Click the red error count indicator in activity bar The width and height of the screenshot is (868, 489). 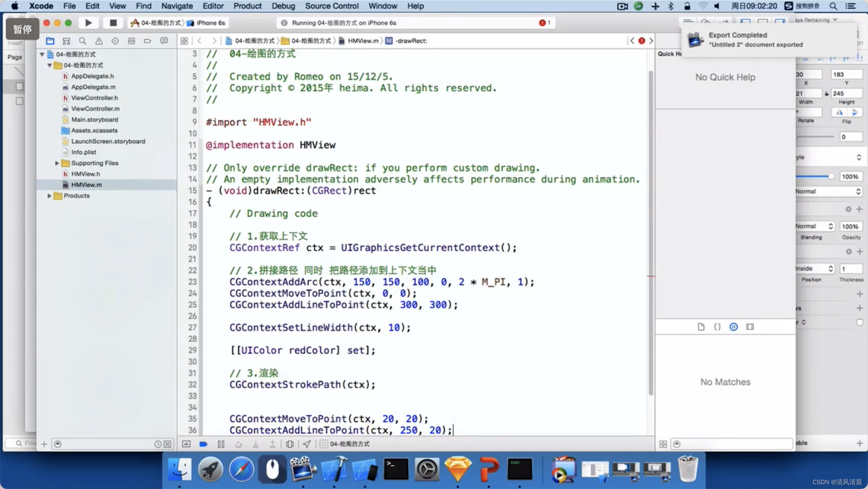(x=545, y=23)
